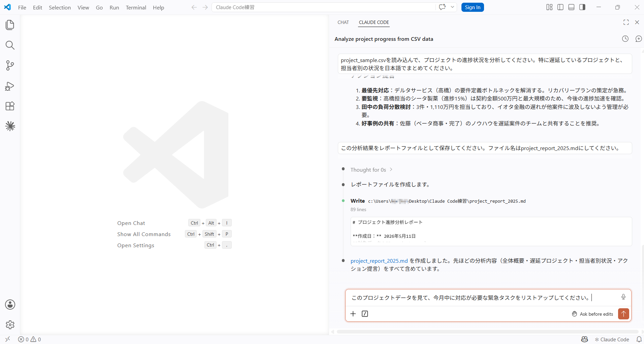Maximize the Claude Code panel

coord(626,22)
